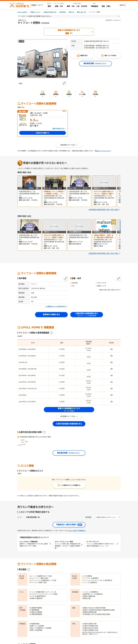This screenshot has width=138, height=644.
Task: Open 不動産査定 in the header navigation
Action: pyautogui.click(x=94, y=6)
